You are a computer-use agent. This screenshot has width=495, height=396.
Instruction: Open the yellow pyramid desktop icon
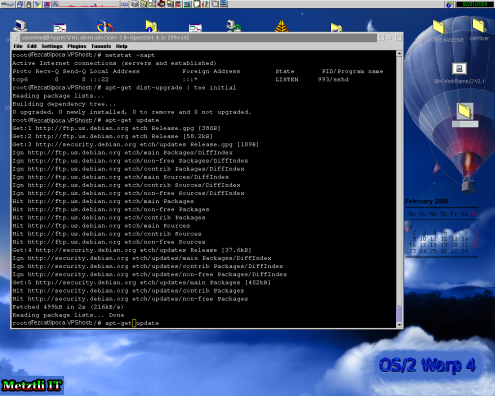[x=281, y=26]
